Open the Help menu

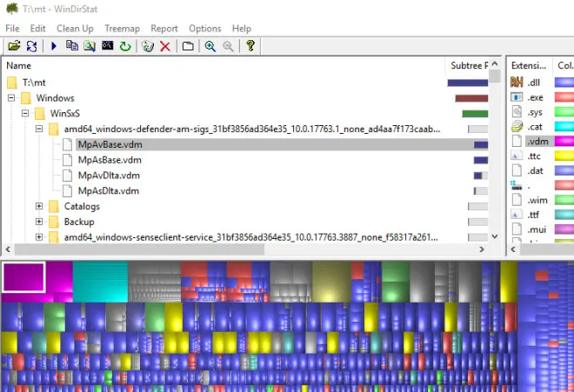pos(242,29)
